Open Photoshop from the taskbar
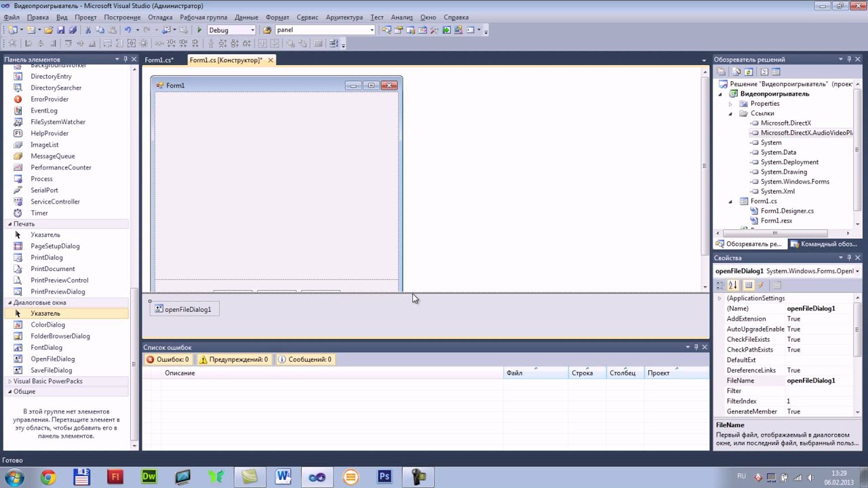Viewport: 868px width, 488px height. click(384, 477)
